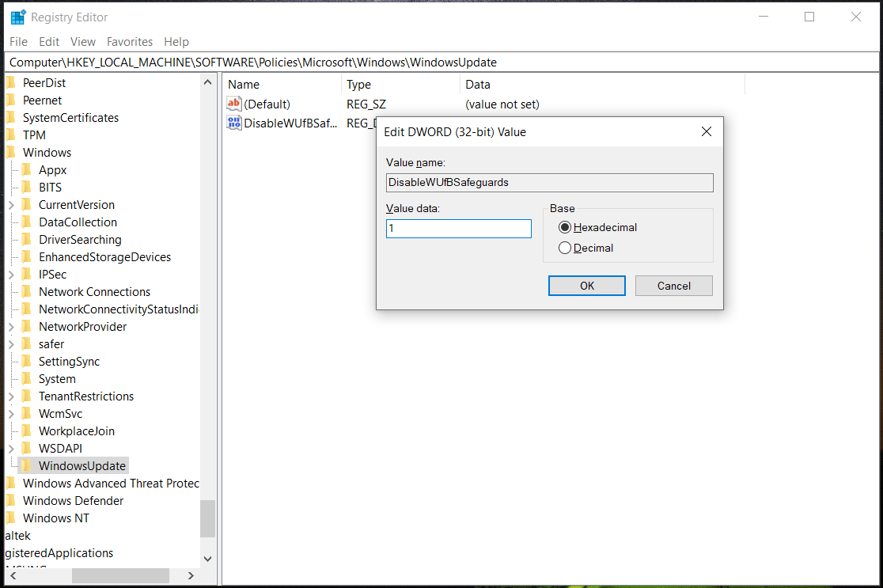Click the TenantRestrictions folder icon
Screen dimensions: 883x588
(x=26, y=397)
